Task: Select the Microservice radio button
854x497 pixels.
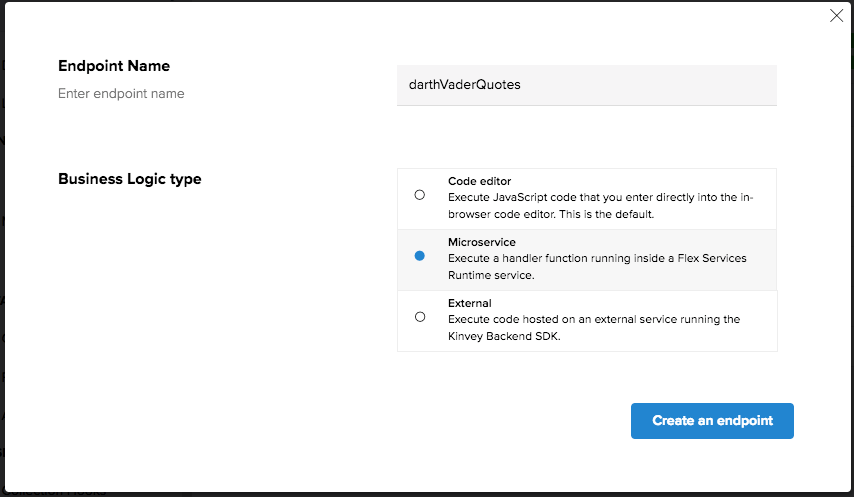Action: pos(420,256)
